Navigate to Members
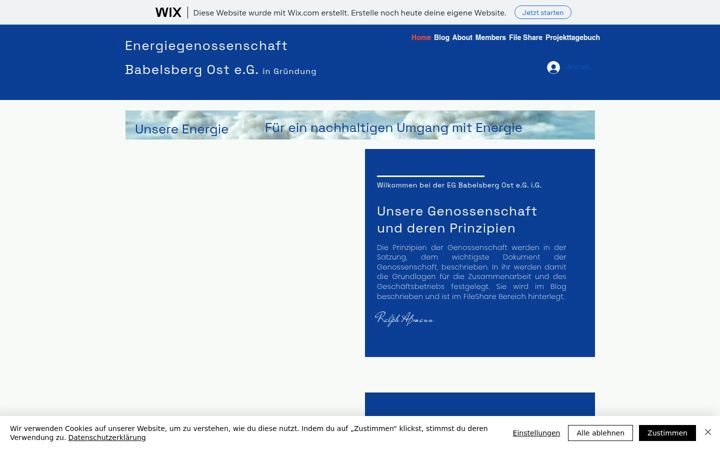Image resolution: width=720 pixels, height=450 pixels. [x=490, y=38]
